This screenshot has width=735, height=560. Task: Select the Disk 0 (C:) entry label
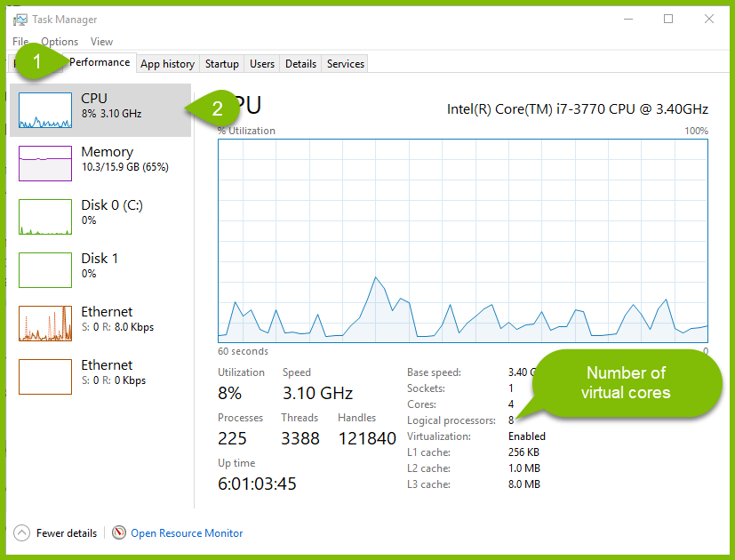(112, 205)
